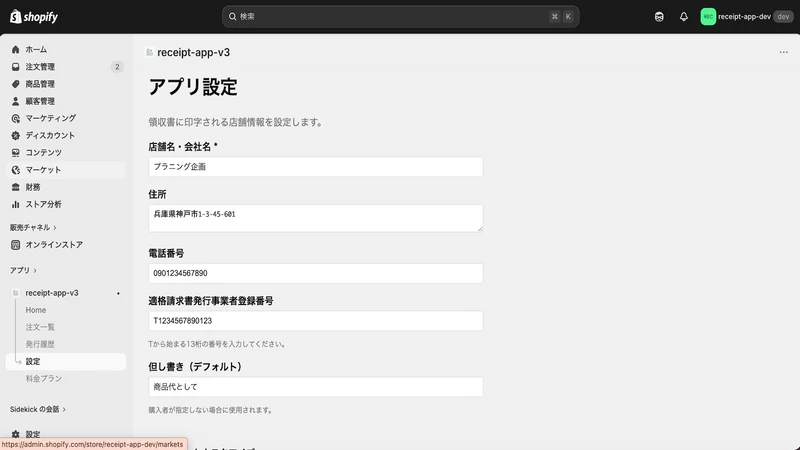Click the receipt-app-v3 app icon in sidebar
The image size is (800, 450).
pos(15,293)
